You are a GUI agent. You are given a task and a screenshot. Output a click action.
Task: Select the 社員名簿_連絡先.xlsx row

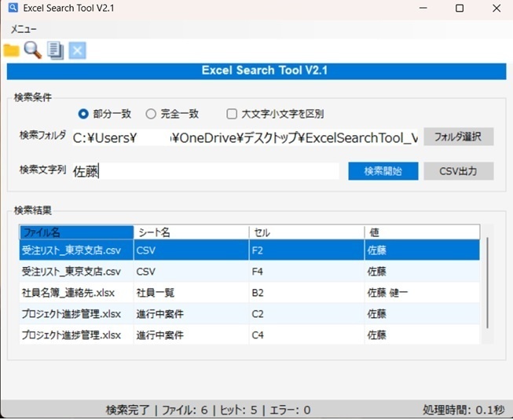[250, 293]
